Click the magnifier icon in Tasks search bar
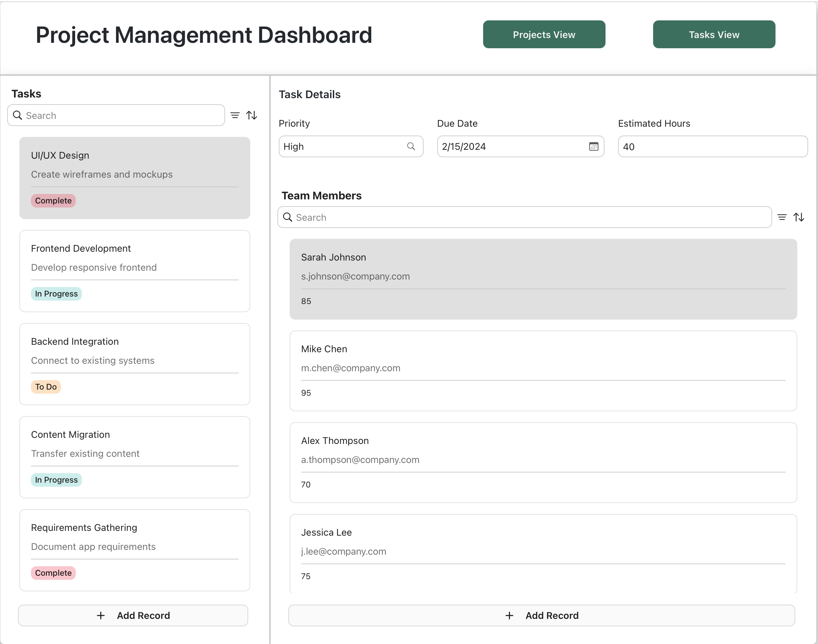Screen dimensions: 818x644 pyautogui.click(x=17, y=115)
